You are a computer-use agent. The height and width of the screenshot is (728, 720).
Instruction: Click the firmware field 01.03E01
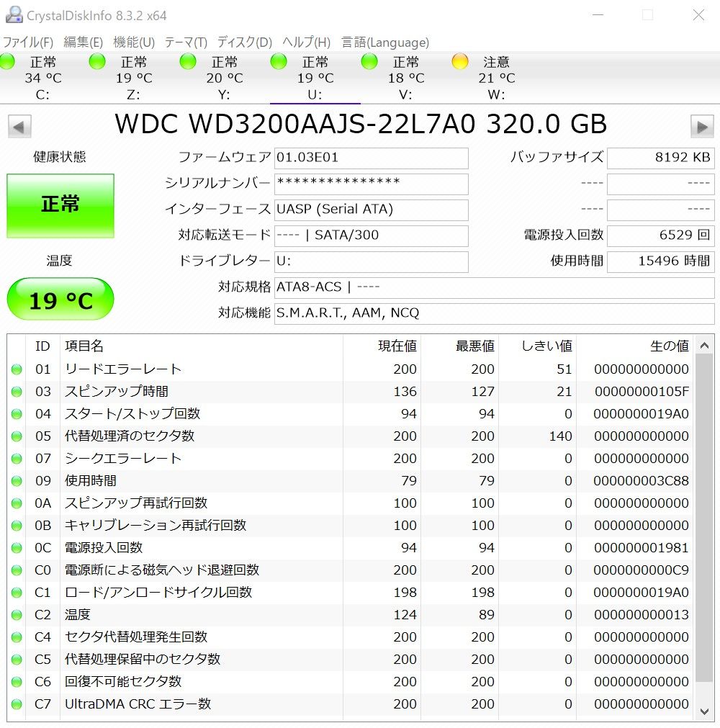coord(371,158)
